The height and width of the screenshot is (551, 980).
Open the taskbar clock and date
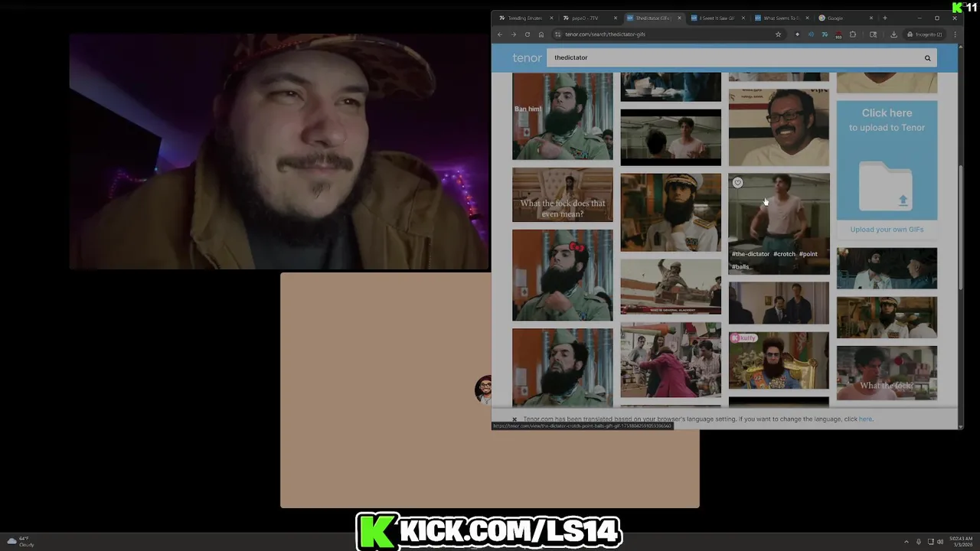(961, 542)
